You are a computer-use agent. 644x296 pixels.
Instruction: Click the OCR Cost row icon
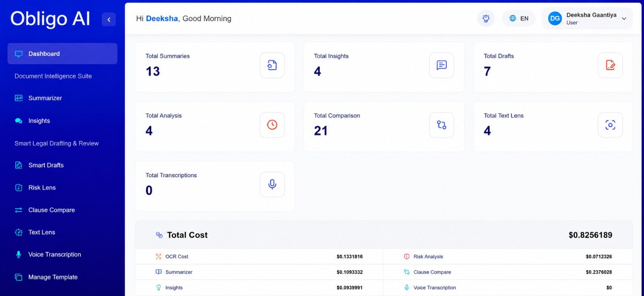pyautogui.click(x=159, y=257)
